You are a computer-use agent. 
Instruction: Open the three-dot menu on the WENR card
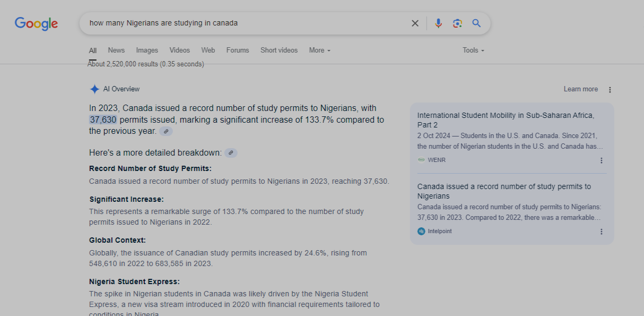[x=601, y=160]
